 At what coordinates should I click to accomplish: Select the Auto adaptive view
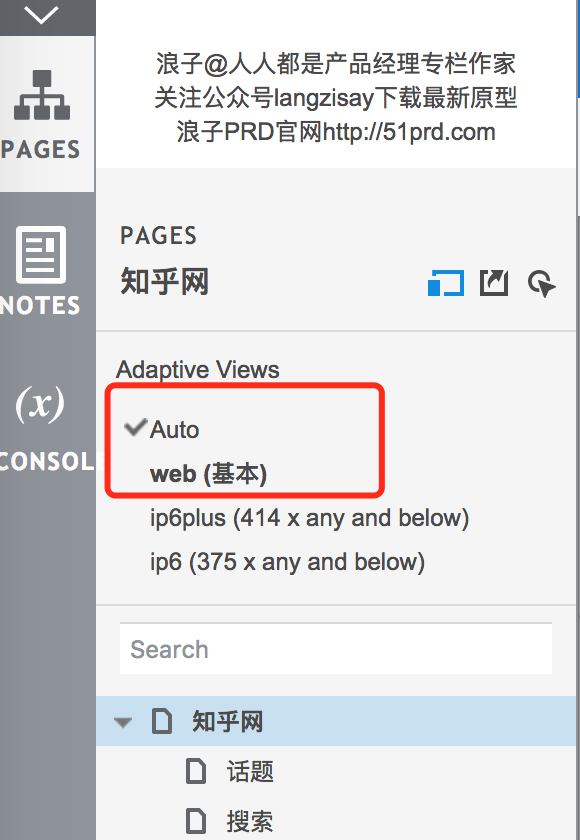click(175, 430)
